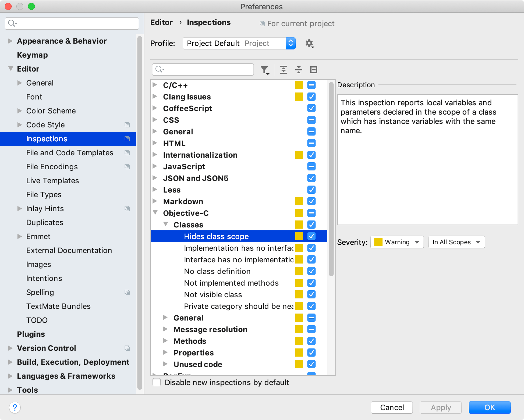Open the TextMate Bundles settings page
Image resolution: width=524 pixels, height=420 pixels.
pyautogui.click(x=58, y=306)
